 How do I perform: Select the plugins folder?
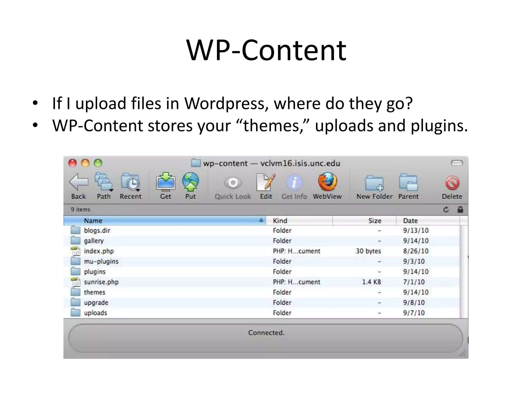(x=262, y=272)
